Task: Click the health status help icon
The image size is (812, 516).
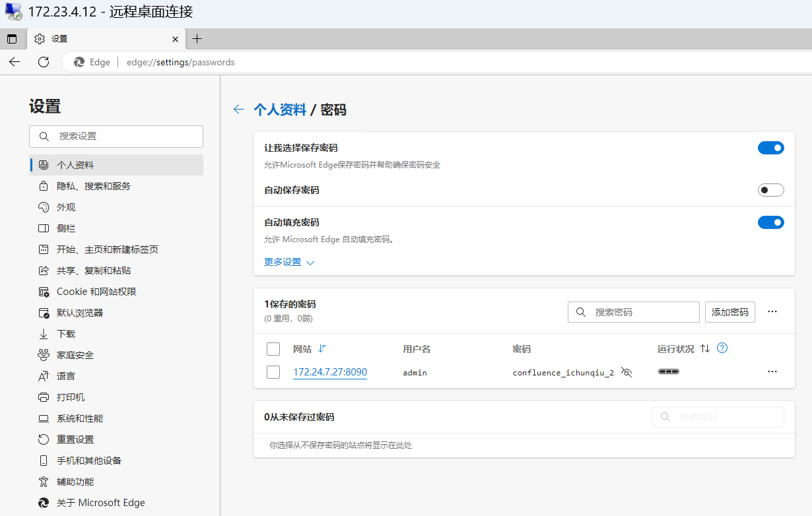Action: (x=722, y=348)
